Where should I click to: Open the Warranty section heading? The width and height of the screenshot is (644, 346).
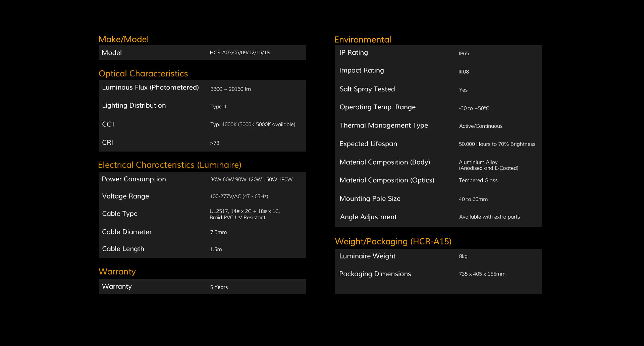click(117, 272)
